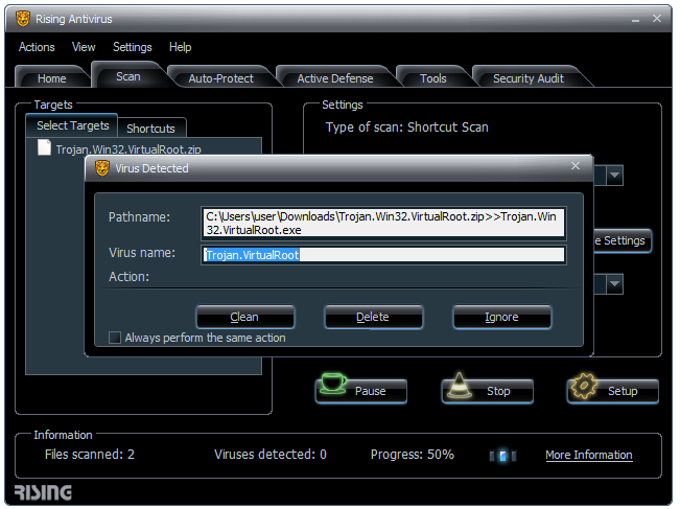
Task: Enable Always perform the same action
Action: coord(114,338)
